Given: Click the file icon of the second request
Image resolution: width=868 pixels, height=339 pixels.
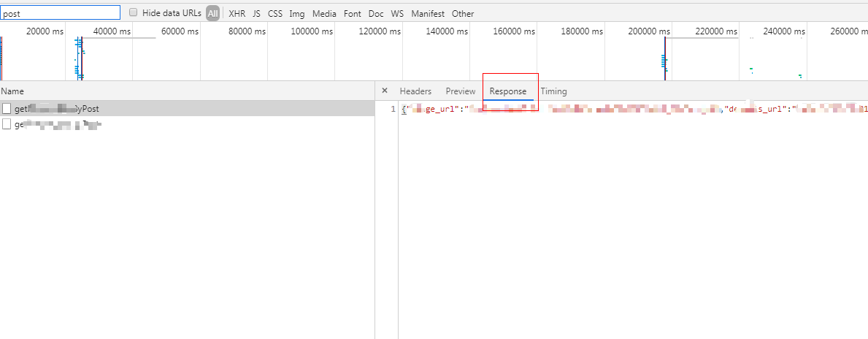Looking at the screenshot, I should point(7,124).
